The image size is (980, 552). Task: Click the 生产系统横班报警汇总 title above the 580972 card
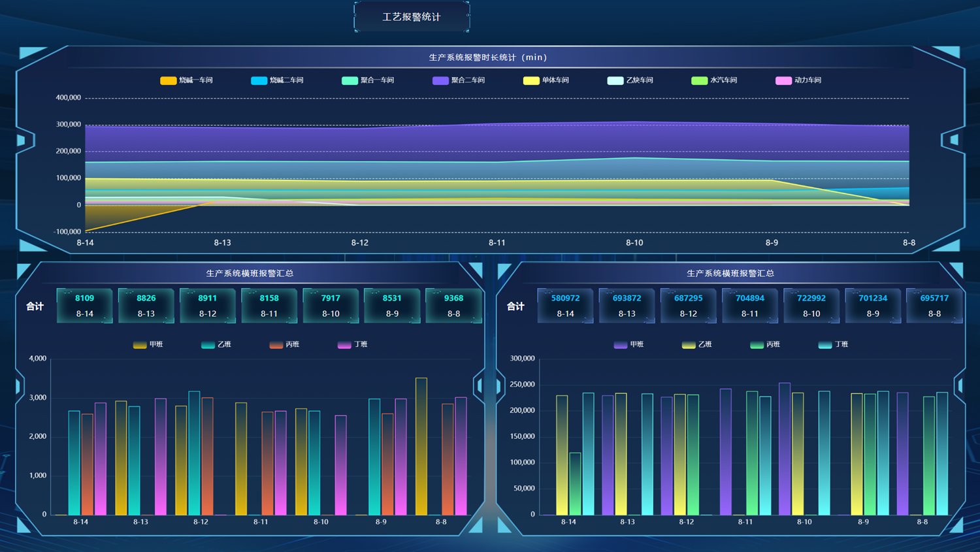tap(730, 273)
